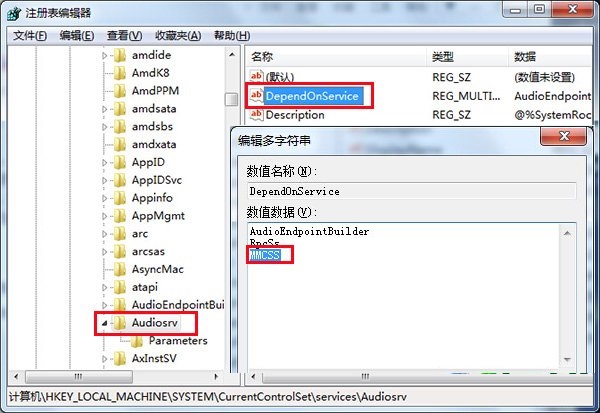Image resolution: width=600 pixels, height=413 pixels.
Task: Click the (默认) default value icon
Action: tap(256, 77)
